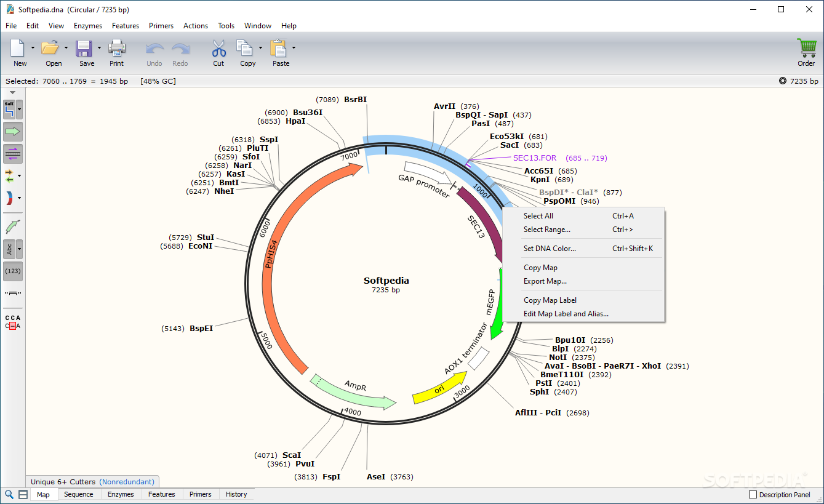Choose Copy Map Label in context menu
Viewport: 824px width, 504px height.
[x=583, y=300]
